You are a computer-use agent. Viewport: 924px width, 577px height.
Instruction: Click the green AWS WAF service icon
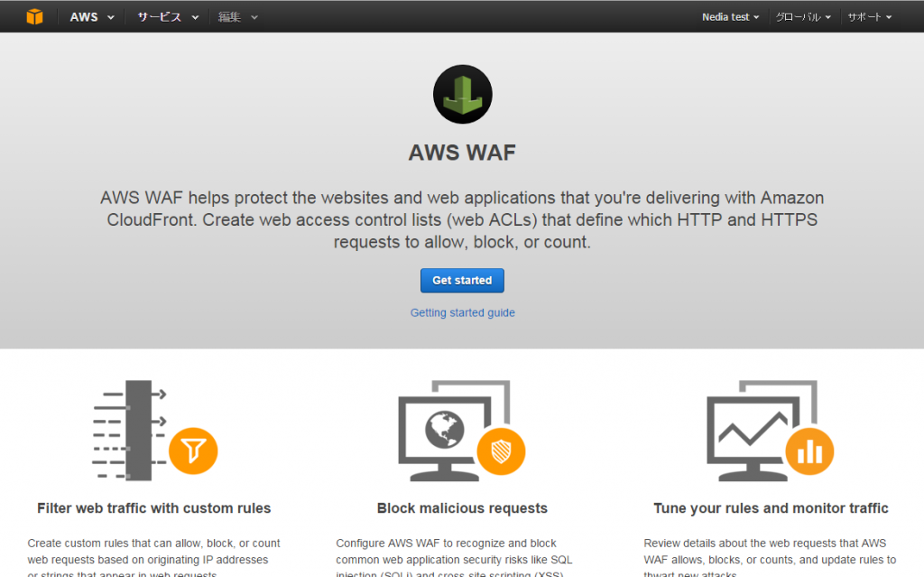pyautogui.click(x=463, y=95)
